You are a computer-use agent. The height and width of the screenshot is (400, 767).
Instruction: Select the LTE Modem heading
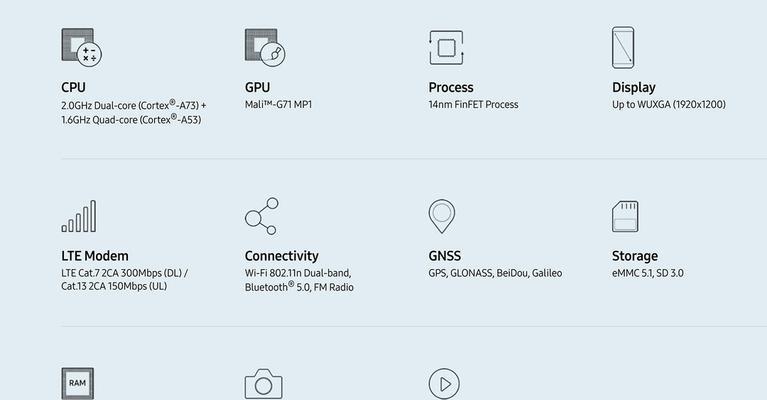[x=95, y=256]
